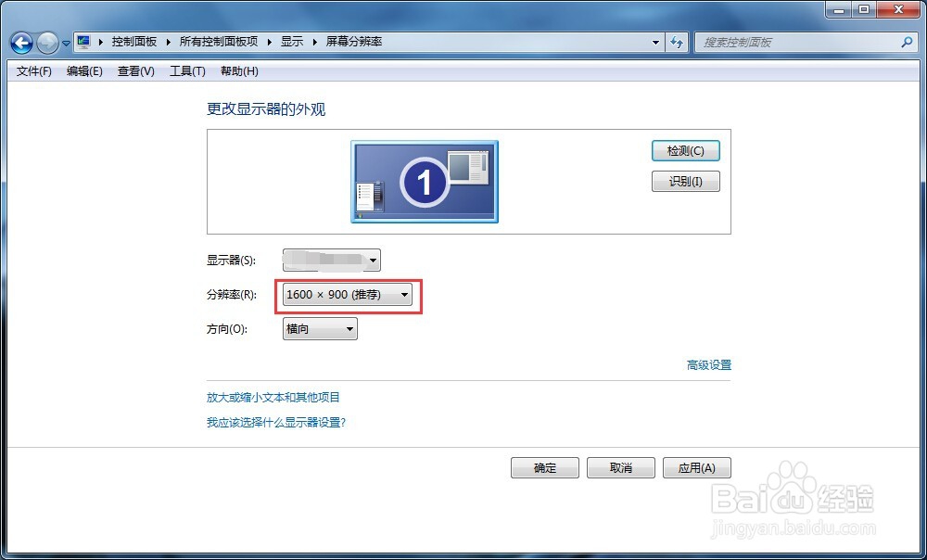This screenshot has height=560, width=927.
Task: Click the refresh icon beside the address bar
Action: click(676, 42)
